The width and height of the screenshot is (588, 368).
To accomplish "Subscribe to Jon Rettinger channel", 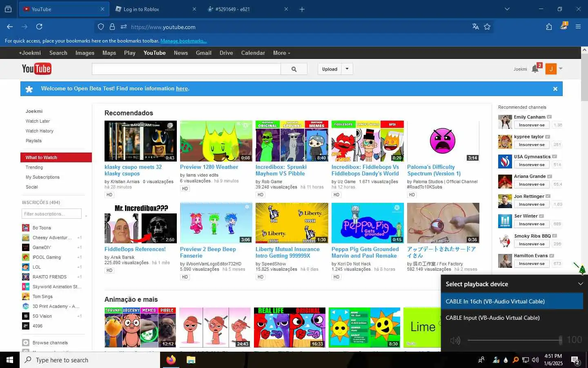I will click(531, 204).
